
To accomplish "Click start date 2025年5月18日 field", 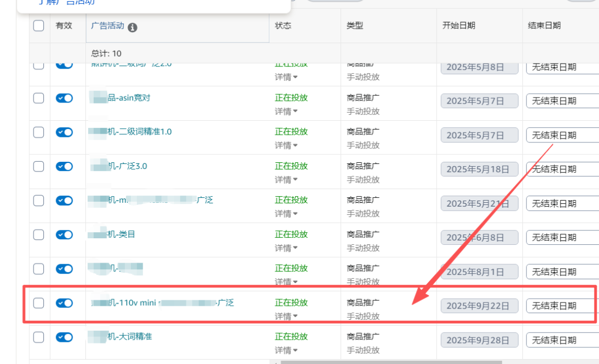I will pos(479,169).
